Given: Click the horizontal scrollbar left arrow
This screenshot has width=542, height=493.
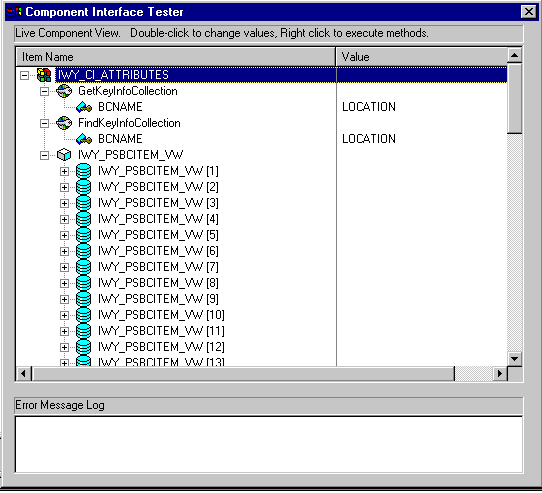Looking at the screenshot, I should coord(24,374).
